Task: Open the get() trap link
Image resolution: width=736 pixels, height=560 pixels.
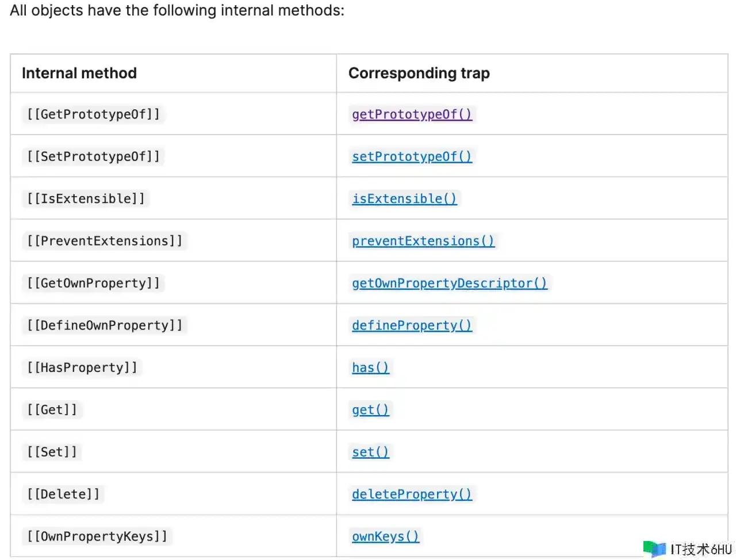Action: [370, 410]
